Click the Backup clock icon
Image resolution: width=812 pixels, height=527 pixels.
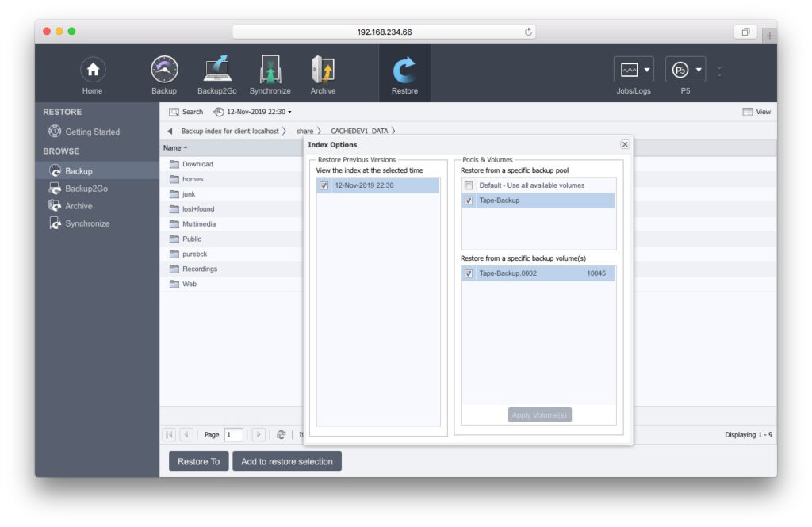(x=164, y=70)
